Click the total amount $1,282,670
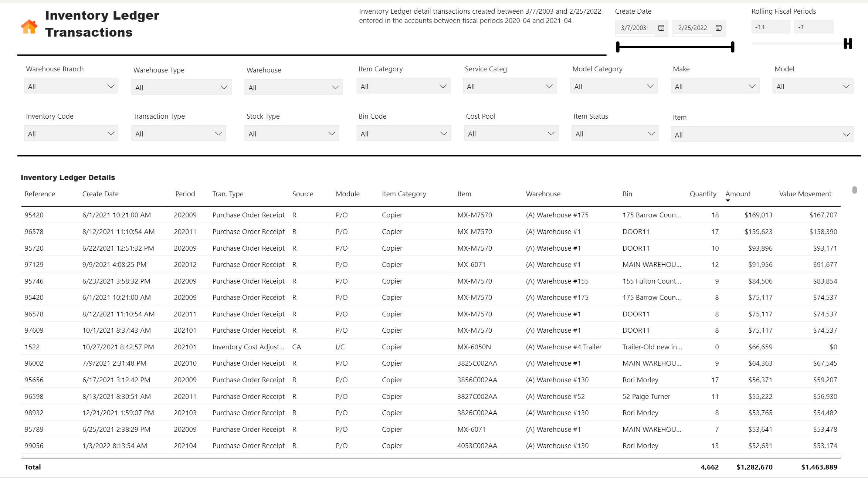This screenshot has width=868, height=478. click(754, 467)
